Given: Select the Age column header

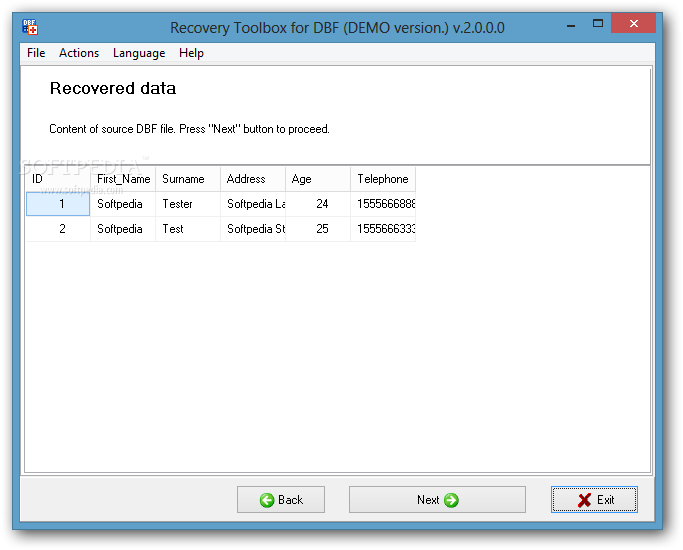Looking at the screenshot, I should click(318, 179).
